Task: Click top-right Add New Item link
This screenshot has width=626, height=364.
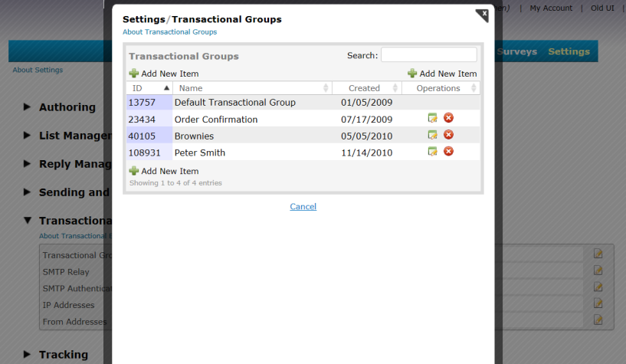Action: [x=442, y=74]
